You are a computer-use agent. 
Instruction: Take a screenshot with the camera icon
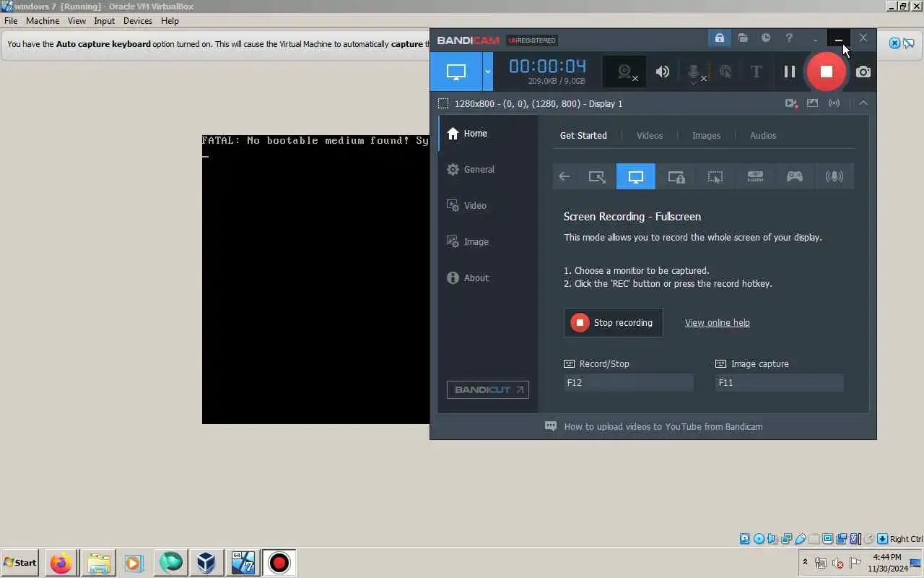(863, 72)
